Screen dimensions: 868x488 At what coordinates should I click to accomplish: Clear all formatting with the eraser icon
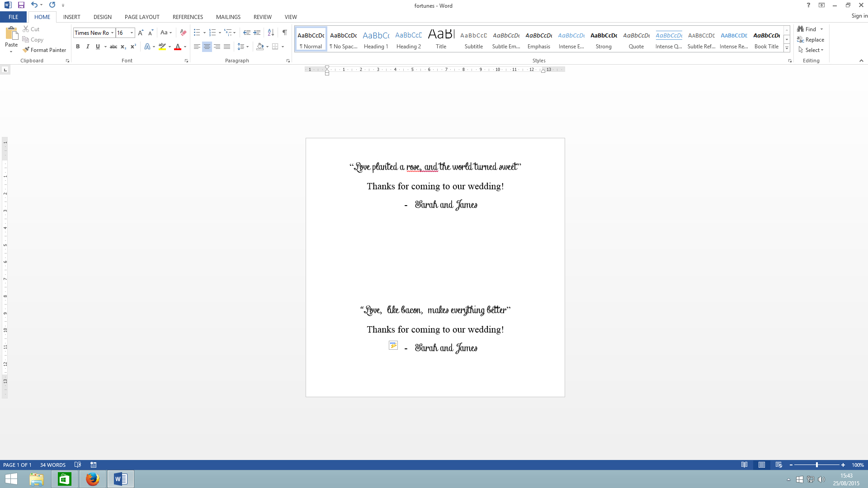tap(183, 33)
